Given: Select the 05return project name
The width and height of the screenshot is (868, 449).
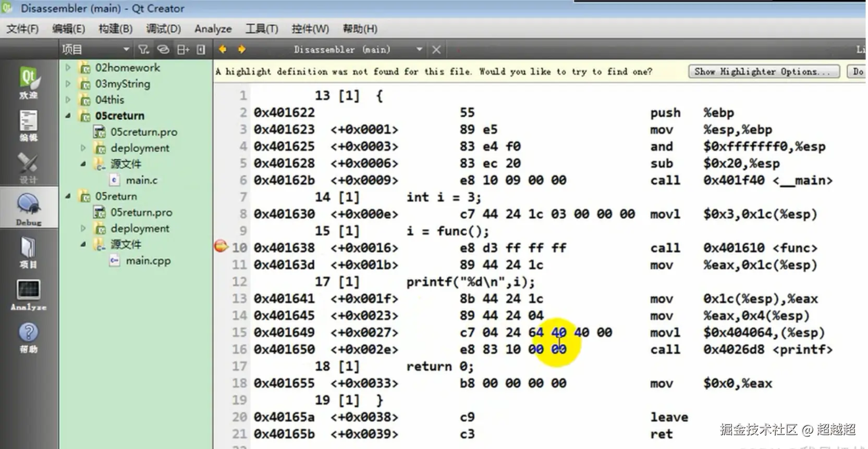Looking at the screenshot, I should [116, 196].
